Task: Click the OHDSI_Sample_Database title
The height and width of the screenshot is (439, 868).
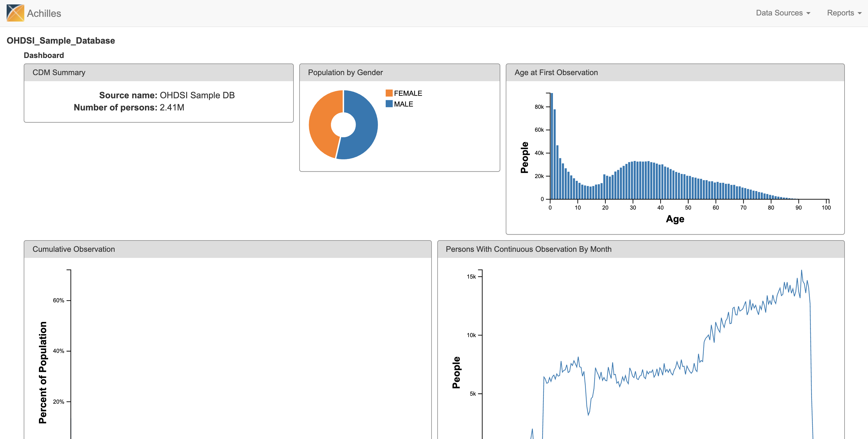Action: pos(61,40)
